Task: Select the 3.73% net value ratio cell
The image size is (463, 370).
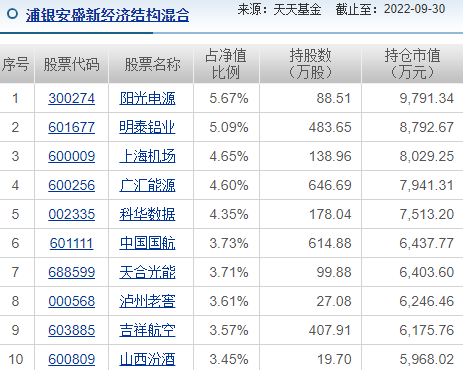Action: pos(226,243)
